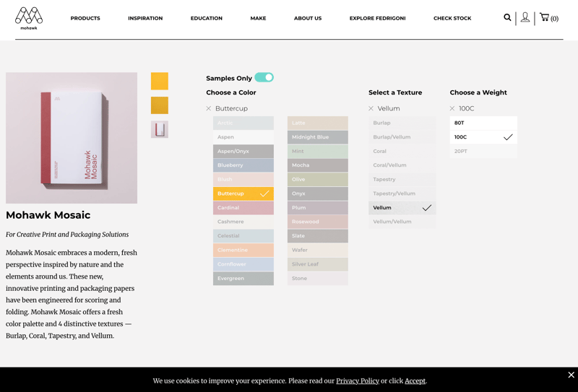Select the checked Buttercup color
The width and height of the screenshot is (578, 392).
coord(243,193)
